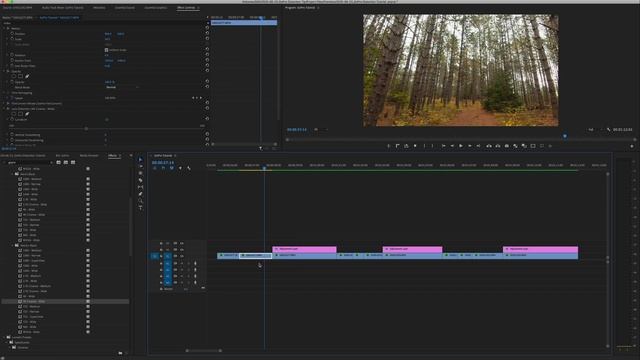
Task: Create rectangle mask under Opacity
Action: point(20,76)
